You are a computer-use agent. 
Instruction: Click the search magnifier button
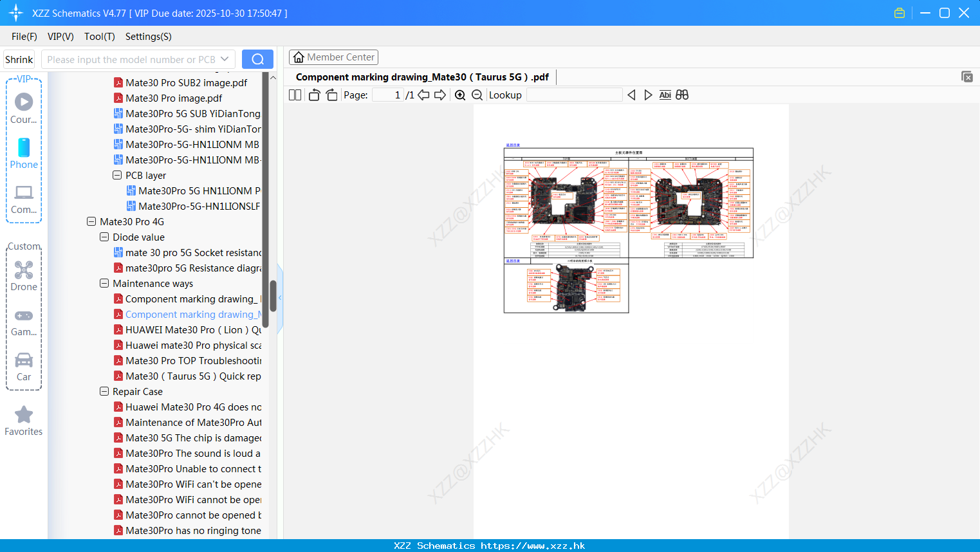pos(257,59)
